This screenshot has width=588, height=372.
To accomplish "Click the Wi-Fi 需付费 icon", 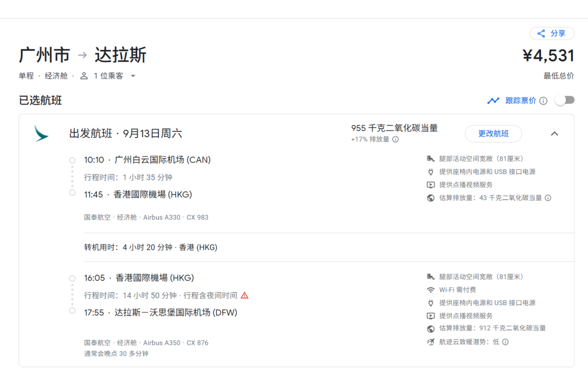I will pos(431,290).
